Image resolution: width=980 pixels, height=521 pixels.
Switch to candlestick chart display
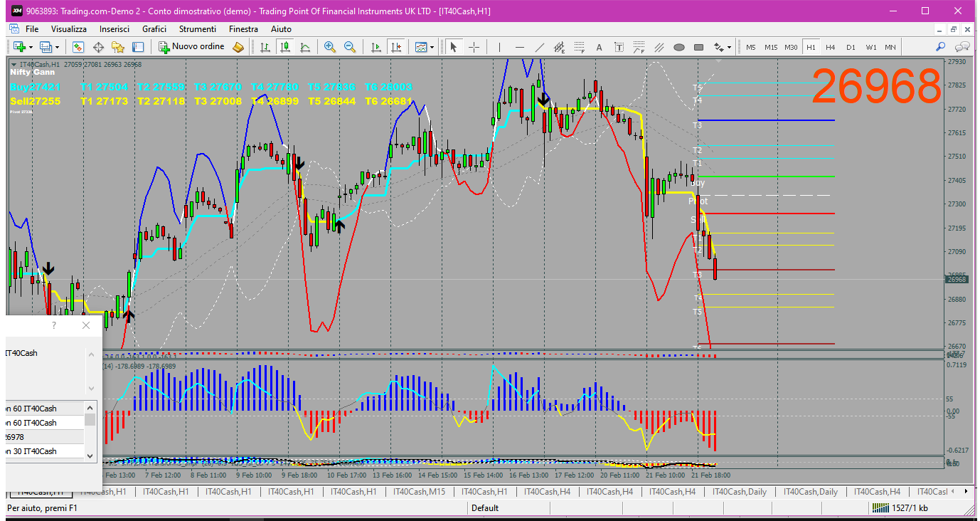click(x=285, y=47)
